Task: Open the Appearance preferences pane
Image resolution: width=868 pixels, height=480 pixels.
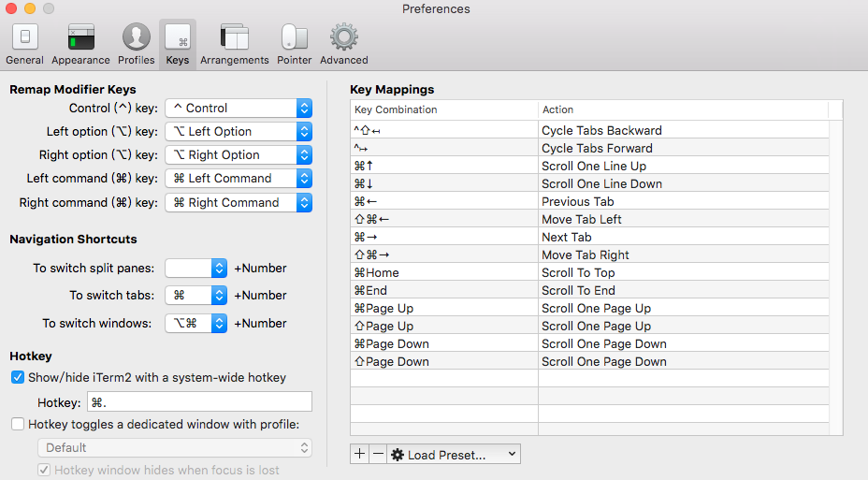Action: (x=80, y=44)
